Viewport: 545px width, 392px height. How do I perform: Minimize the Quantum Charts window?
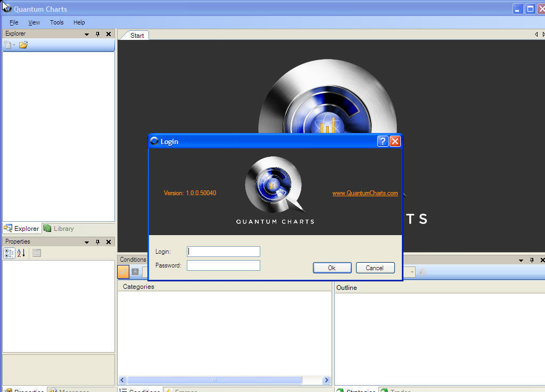(x=517, y=9)
